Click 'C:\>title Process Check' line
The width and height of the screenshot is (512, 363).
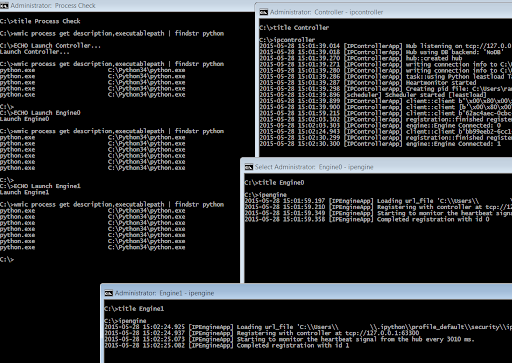tap(40, 21)
